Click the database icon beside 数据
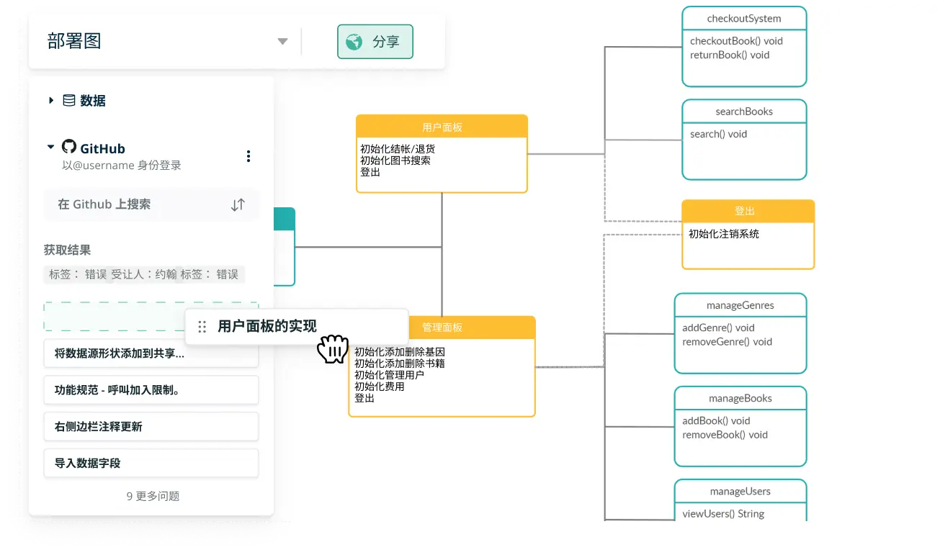940x560 pixels. [x=69, y=100]
